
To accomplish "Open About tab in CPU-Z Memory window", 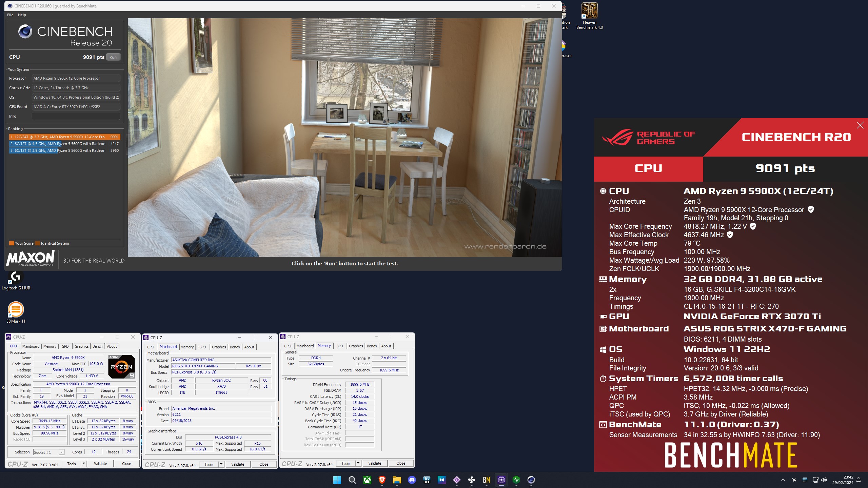I will (386, 346).
